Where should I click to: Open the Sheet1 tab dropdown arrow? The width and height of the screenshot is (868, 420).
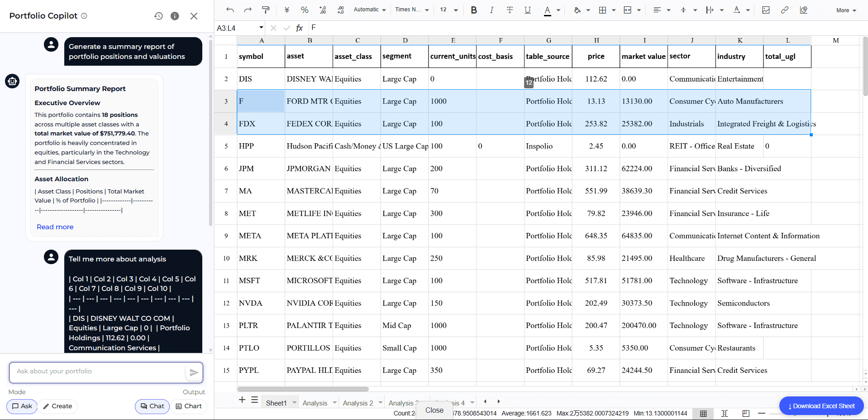coord(294,402)
